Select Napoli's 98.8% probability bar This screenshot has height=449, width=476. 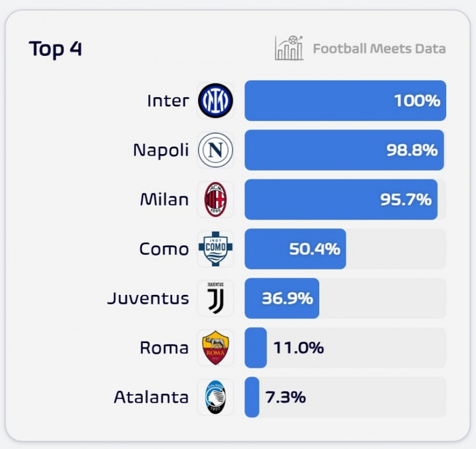[343, 150]
